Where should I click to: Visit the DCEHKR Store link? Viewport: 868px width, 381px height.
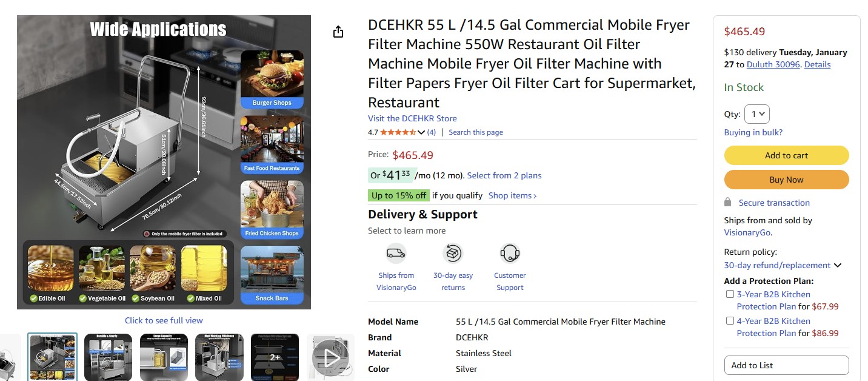(x=412, y=118)
